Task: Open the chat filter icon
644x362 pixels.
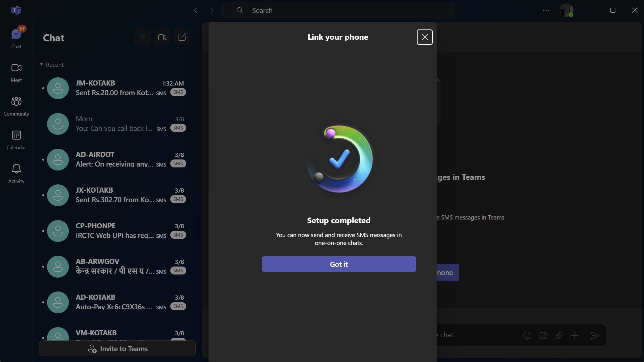Action: coord(142,37)
